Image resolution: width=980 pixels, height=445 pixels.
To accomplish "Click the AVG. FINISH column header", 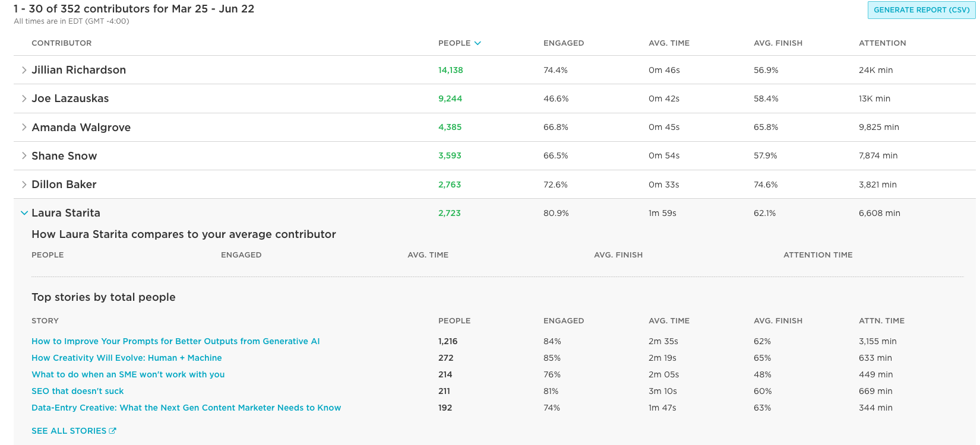I will [x=778, y=43].
